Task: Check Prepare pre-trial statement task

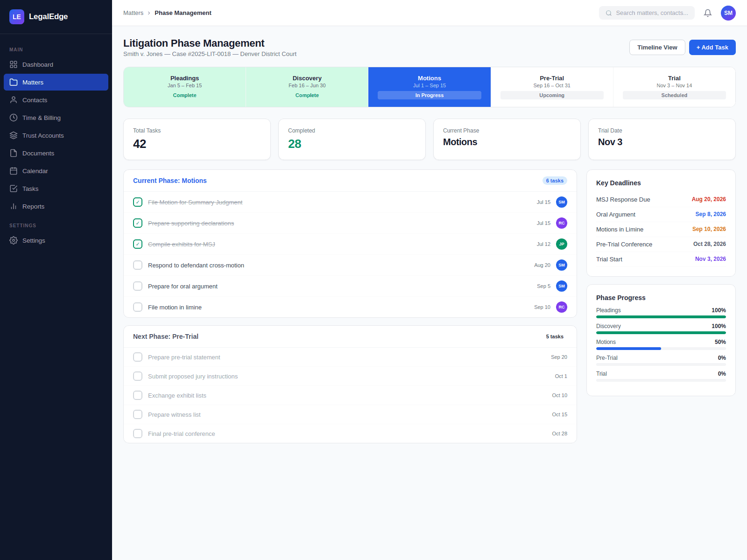Action: [x=138, y=357]
